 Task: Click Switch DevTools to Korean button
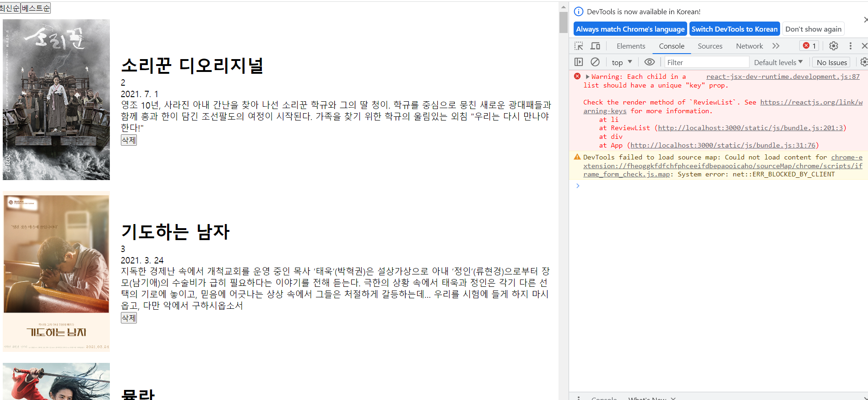[x=734, y=29]
